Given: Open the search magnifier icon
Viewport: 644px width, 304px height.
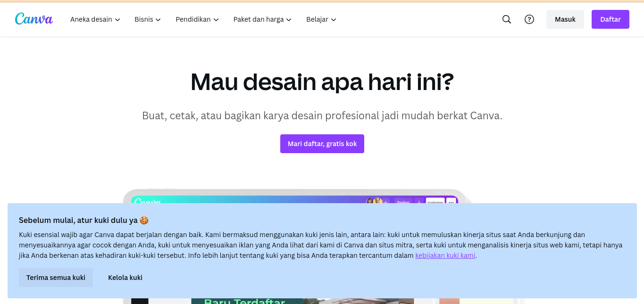Looking at the screenshot, I should tap(507, 19).
